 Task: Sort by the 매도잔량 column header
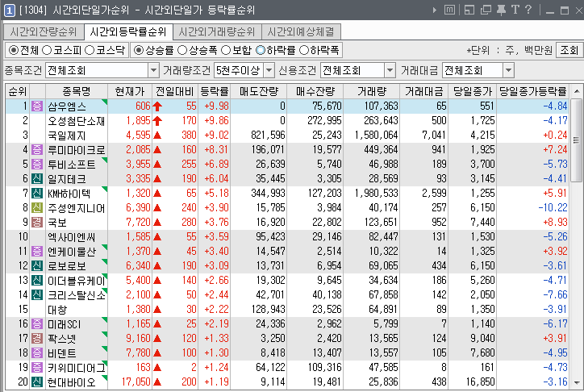coord(259,91)
